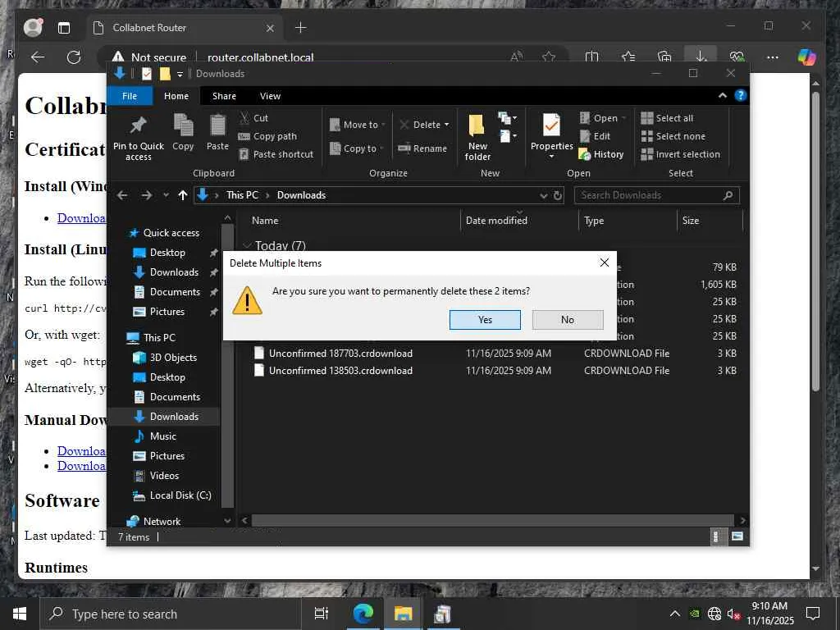Expand the address bar history dropdown
The image size is (840, 630).
coord(544,195)
